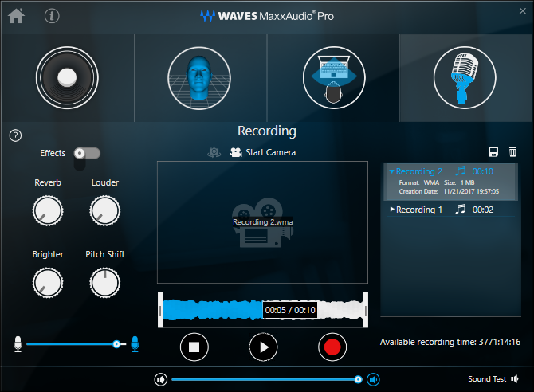The height and width of the screenshot is (392, 534).
Task: Select the Recording 2 title text
Action: (419, 171)
